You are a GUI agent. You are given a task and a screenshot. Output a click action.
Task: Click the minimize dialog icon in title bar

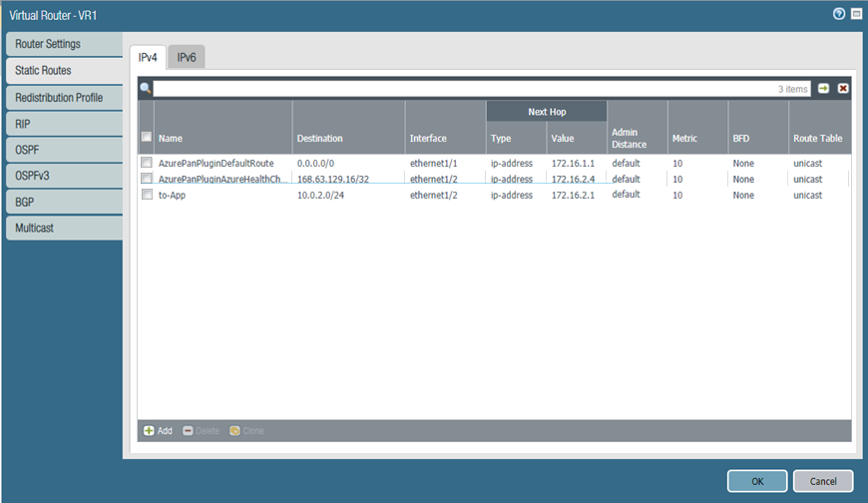pyautogui.click(x=856, y=14)
